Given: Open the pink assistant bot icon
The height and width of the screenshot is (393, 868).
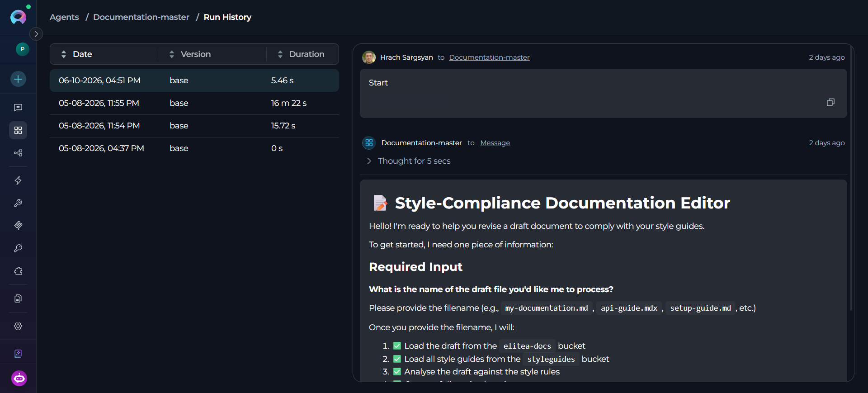Looking at the screenshot, I should click(19, 378).
